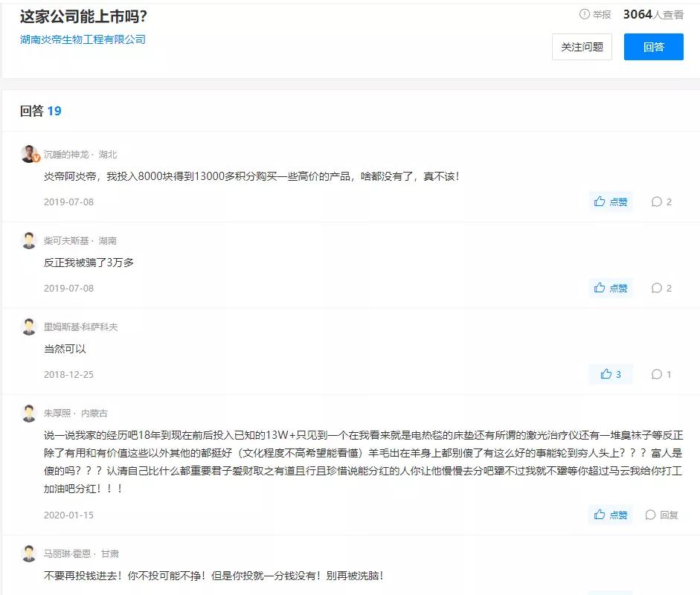Image resolution: width=700 pixels, height=595 pixels.
Task: Open the 湖南炎帝生物工程有限公司 company link
Action: tap(83, 39)
